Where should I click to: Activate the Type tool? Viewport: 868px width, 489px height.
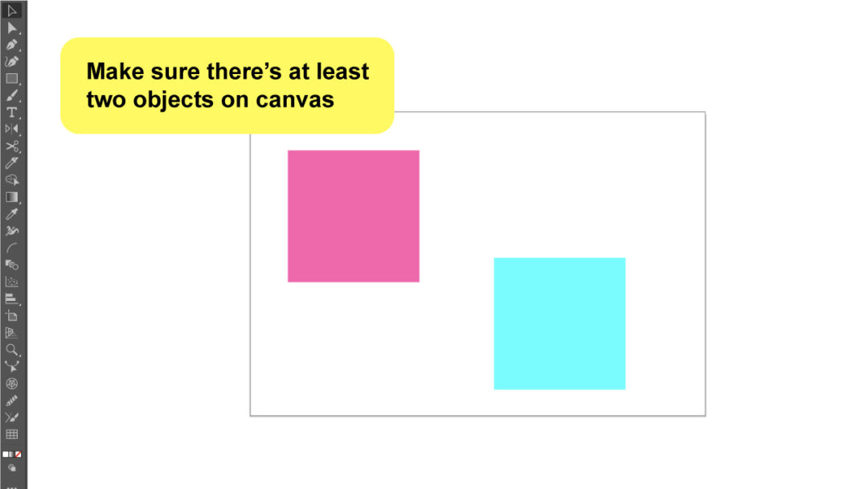coord(11,113)
